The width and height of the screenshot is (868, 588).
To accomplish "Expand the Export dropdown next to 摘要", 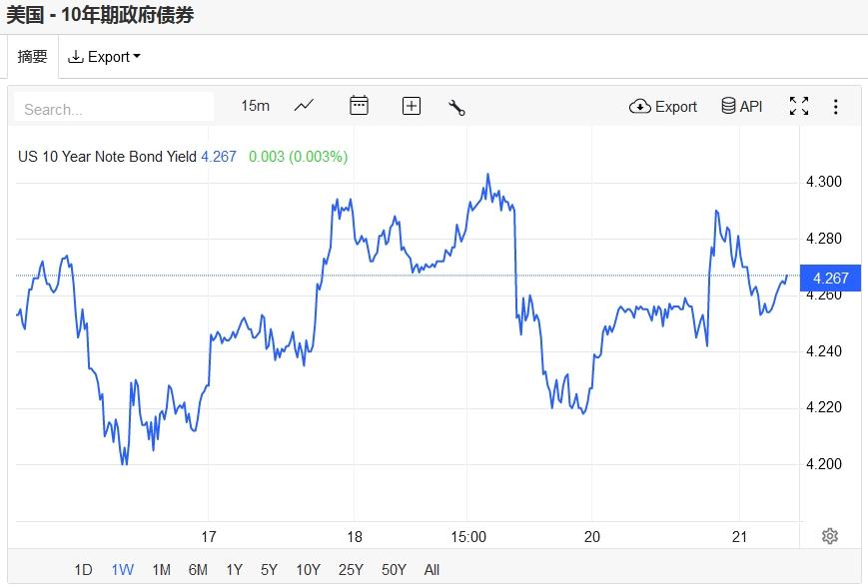I will click(104, 57).
